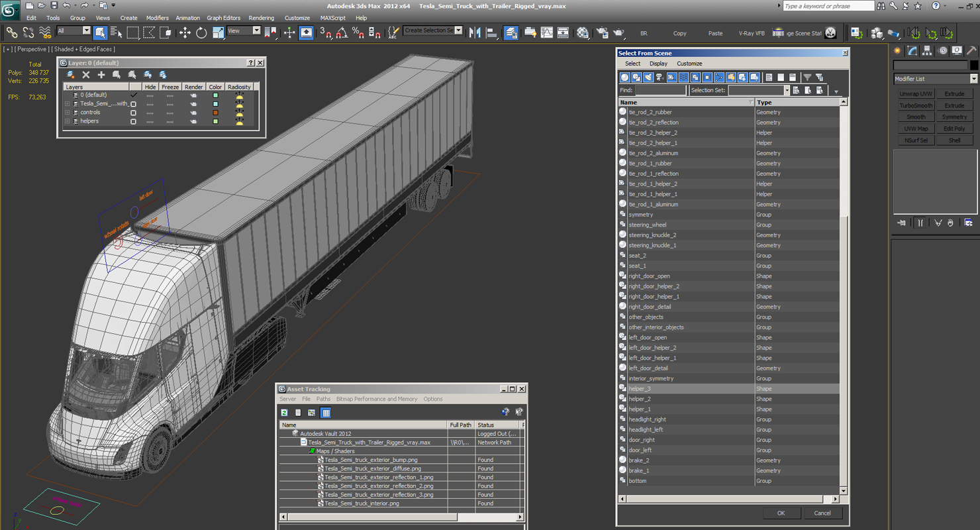
Task: Click Delete Layer X icon in Layer dialog
Action: click(85, 75)
